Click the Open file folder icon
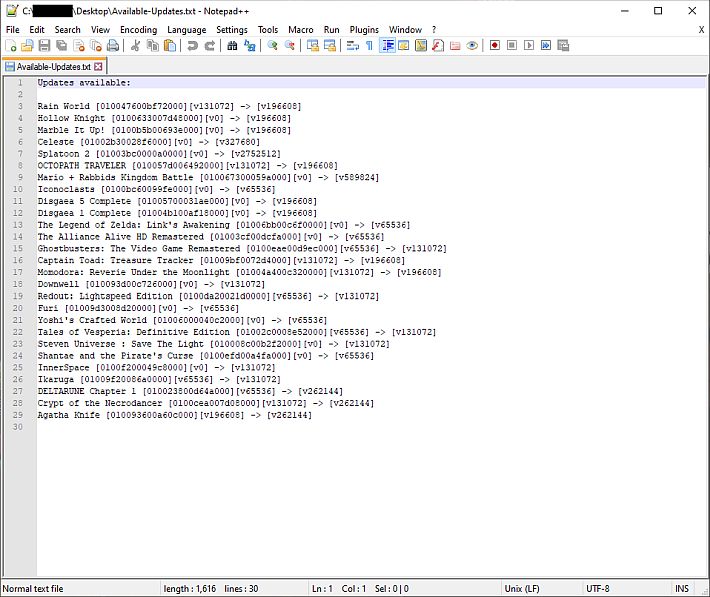This screenshot has width=710, height=597. tap(28, 46)
